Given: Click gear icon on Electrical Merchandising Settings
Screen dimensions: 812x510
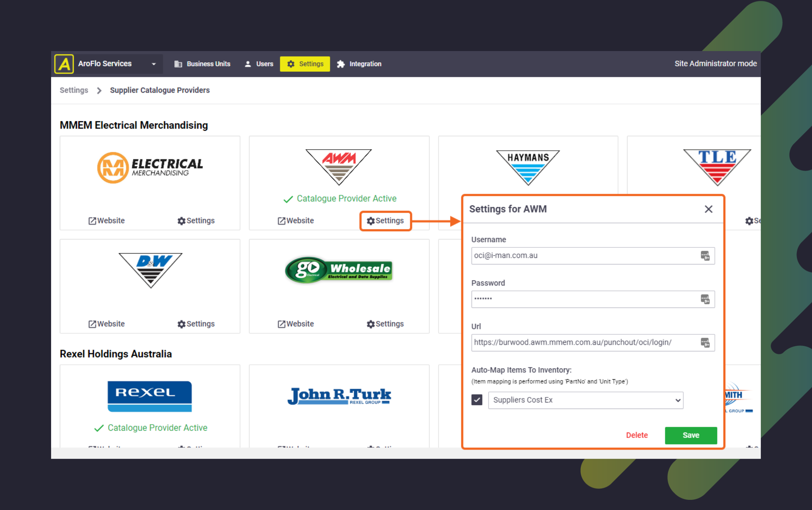Looking at the screenshot, I should click(x=181, y=221).
